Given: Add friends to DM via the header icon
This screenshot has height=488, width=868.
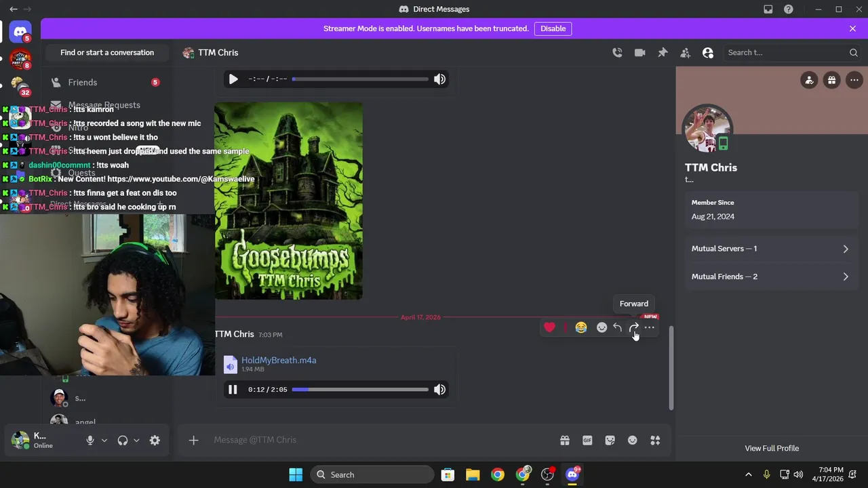Looking at the screenshot, I should [x=686, y=53].
